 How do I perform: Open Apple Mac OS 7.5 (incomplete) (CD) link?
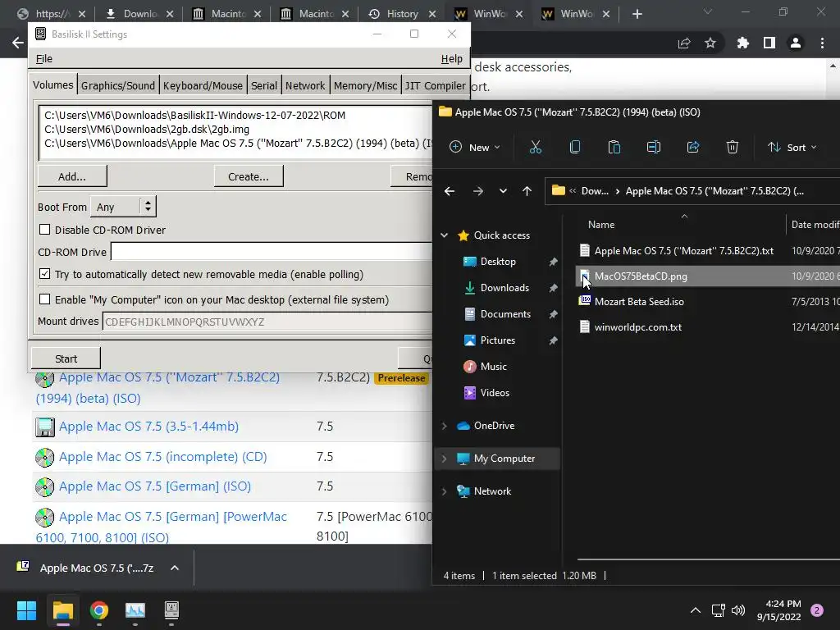(163, 457)
